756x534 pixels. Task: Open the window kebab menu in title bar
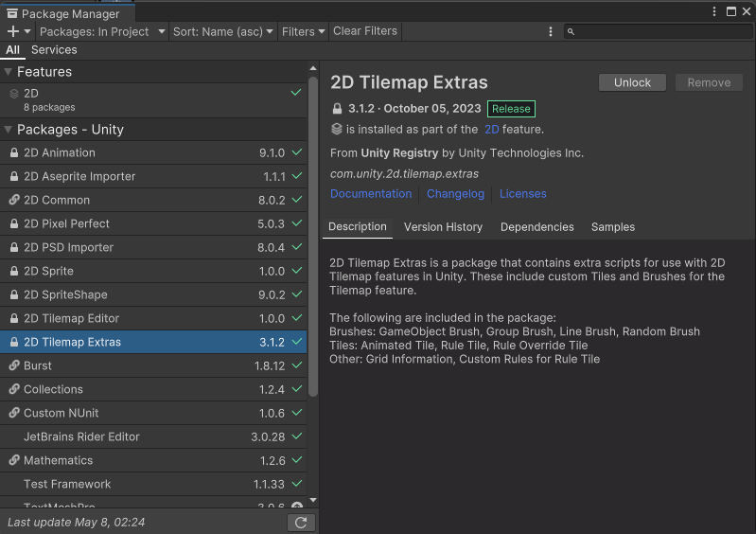714,11
